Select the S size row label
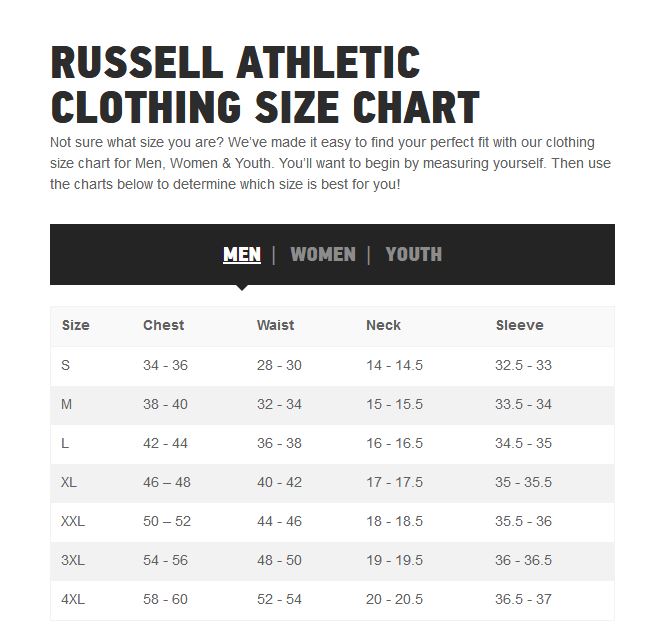The width and height of the screenshot is (672, 631). click(x=66, y=365)
